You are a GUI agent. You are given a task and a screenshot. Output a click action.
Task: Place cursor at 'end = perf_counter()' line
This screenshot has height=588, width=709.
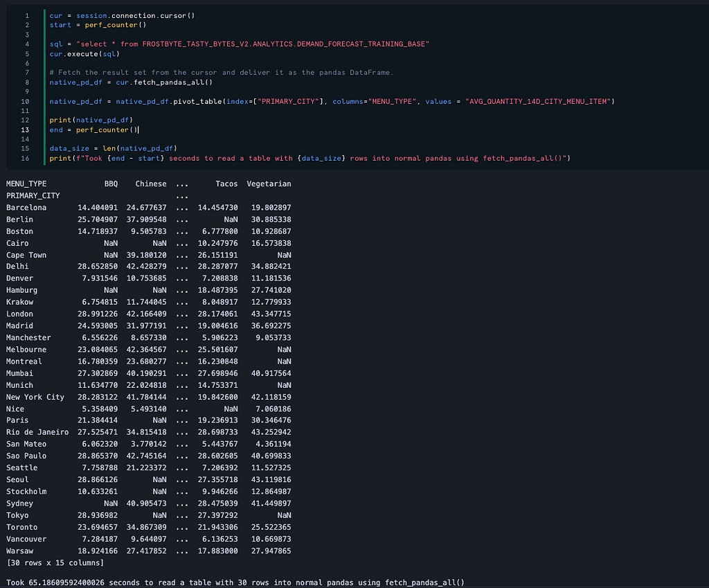click(93, 130)
